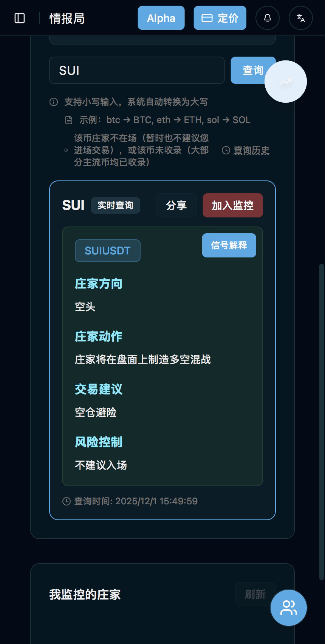Click info icon beside lowercase input hint
Viewport: 325px width, 644px height.
[54, 102]
